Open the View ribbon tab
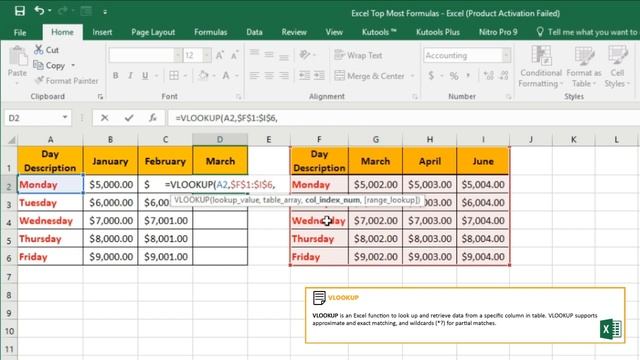Image resolution: width=640 pixels, height=360 pixels. click(x=334, y=32)
